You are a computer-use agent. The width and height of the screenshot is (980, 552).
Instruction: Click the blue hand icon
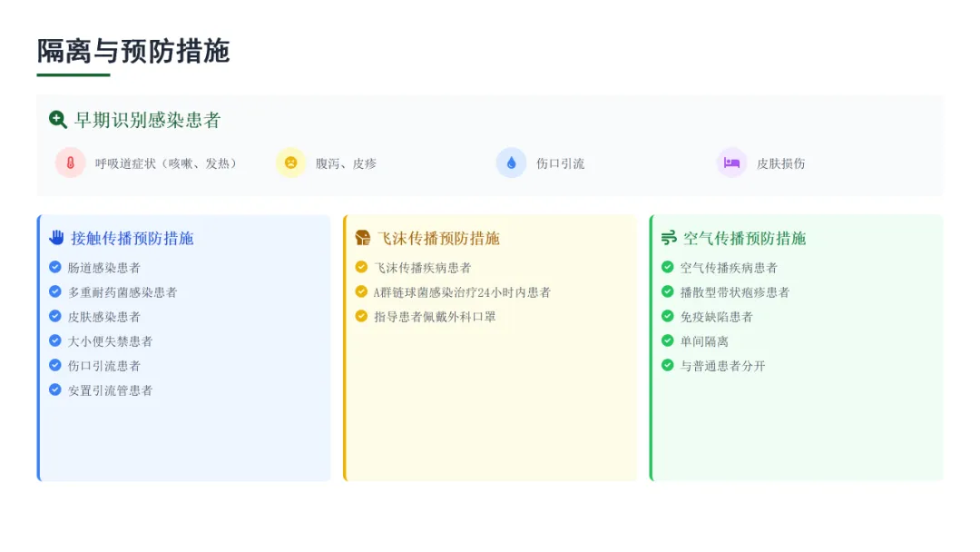pos(57,238)
